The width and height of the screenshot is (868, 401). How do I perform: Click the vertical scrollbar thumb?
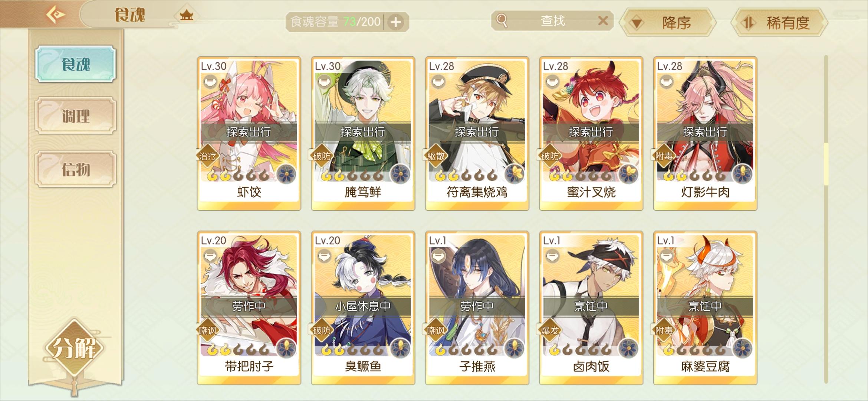(826, 163)
